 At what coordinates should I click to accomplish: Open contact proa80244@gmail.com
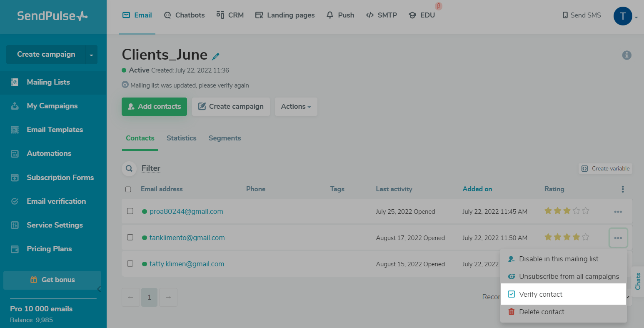[186, 212]
